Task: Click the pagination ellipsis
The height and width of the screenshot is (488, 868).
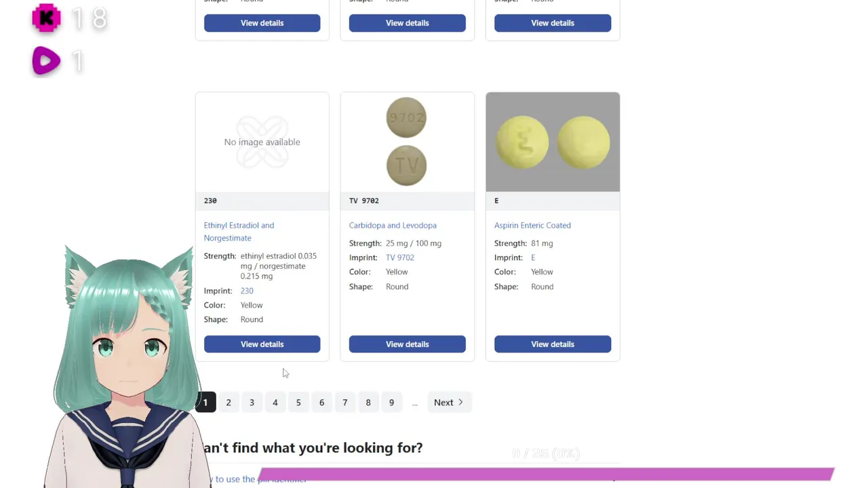Action: [x=414, y=403]
